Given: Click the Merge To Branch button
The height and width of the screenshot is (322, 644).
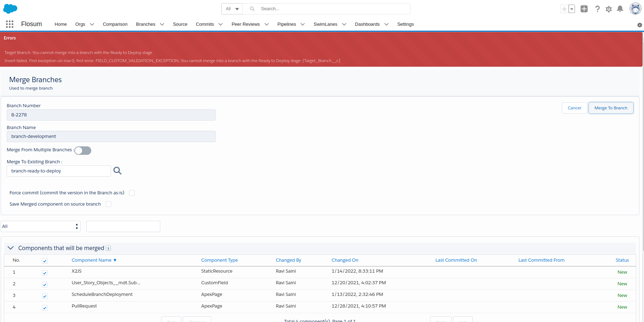Looking at the screenshot, I should (x=611, y=108).
